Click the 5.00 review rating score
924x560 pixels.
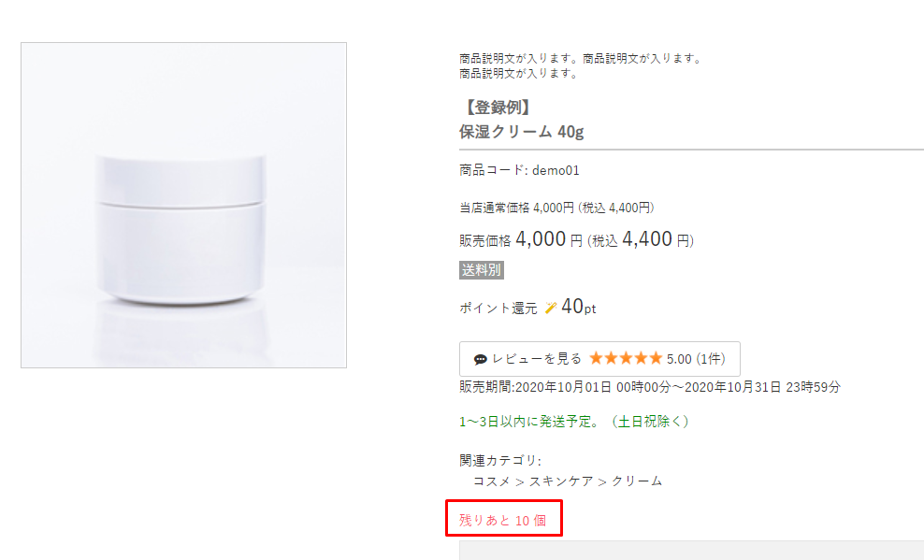(679, 359)
